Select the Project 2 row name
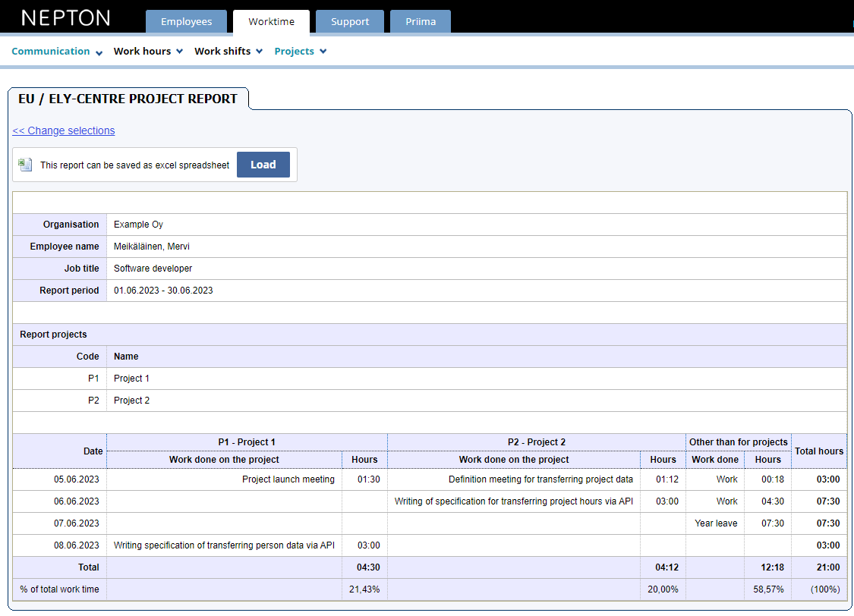 pyautogui.click(x=131, y=400)
